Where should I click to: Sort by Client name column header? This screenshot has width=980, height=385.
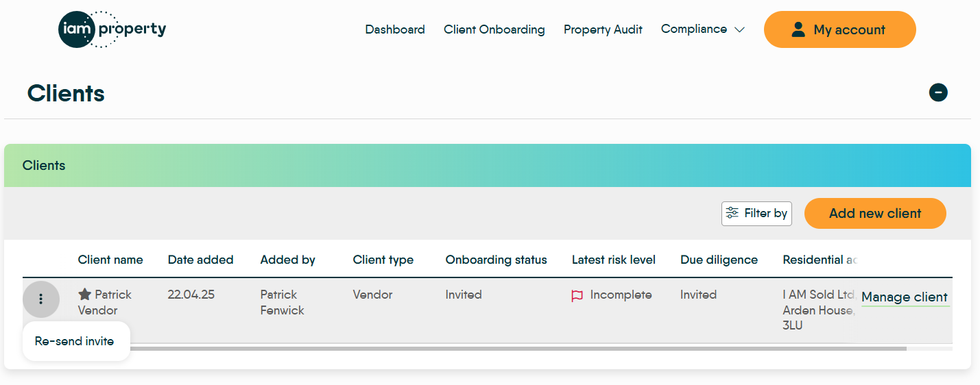point(110,260)
